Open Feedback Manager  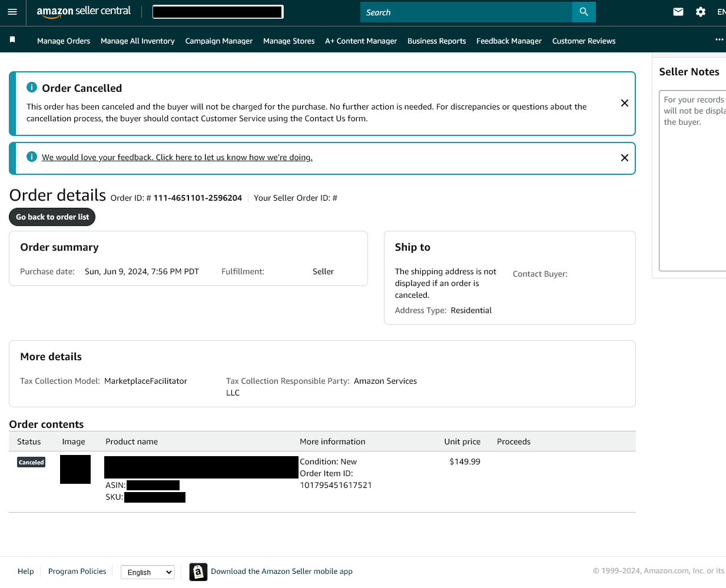click(509, 41)
